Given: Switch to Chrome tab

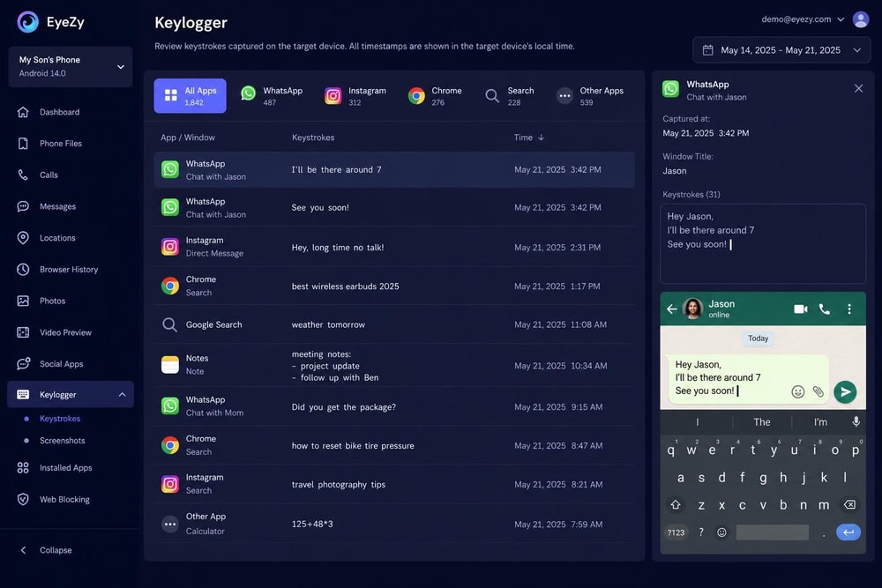Looking at the screenshot, I should [436, 95].
